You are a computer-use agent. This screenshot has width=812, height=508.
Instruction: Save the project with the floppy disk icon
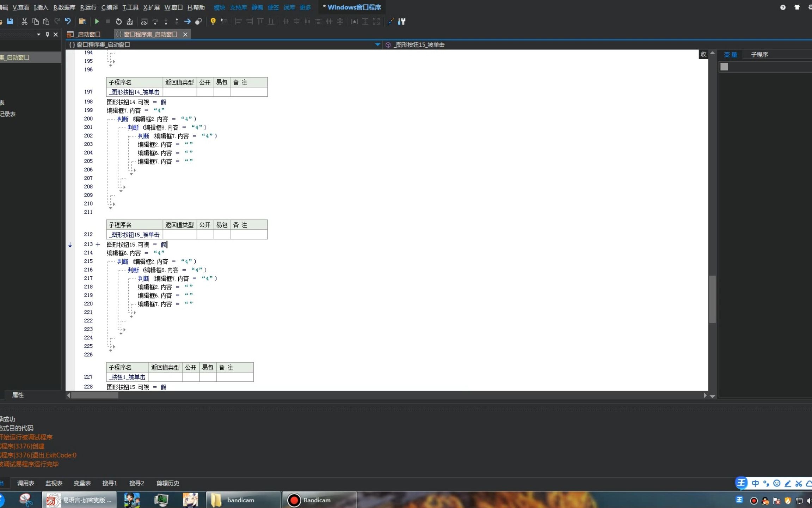pos(10,22)
